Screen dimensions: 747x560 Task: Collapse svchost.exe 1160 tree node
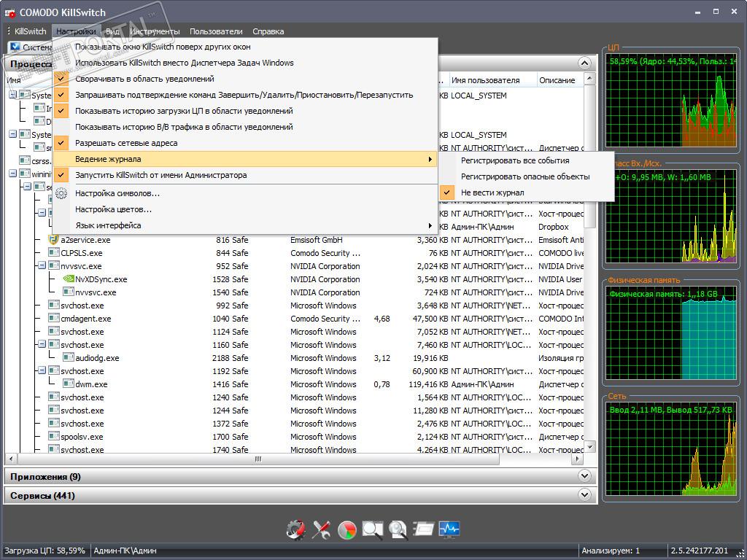tap(42, 344)
